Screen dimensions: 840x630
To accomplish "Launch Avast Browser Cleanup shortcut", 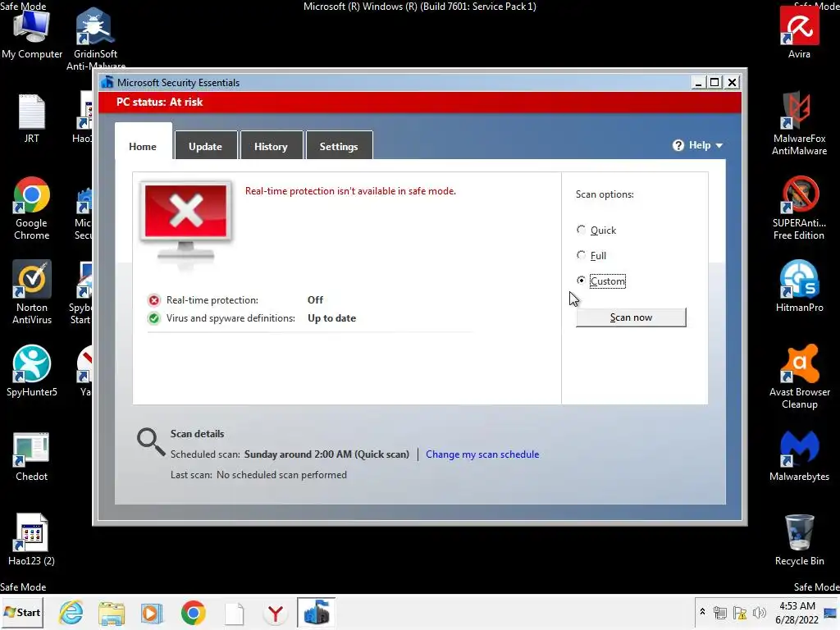I will 799,377.
